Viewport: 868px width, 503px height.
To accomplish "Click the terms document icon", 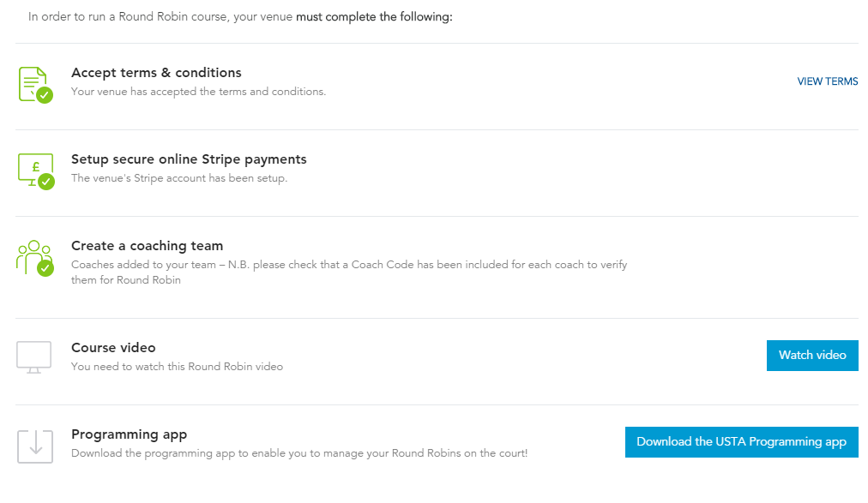I will tap(35, 85).
